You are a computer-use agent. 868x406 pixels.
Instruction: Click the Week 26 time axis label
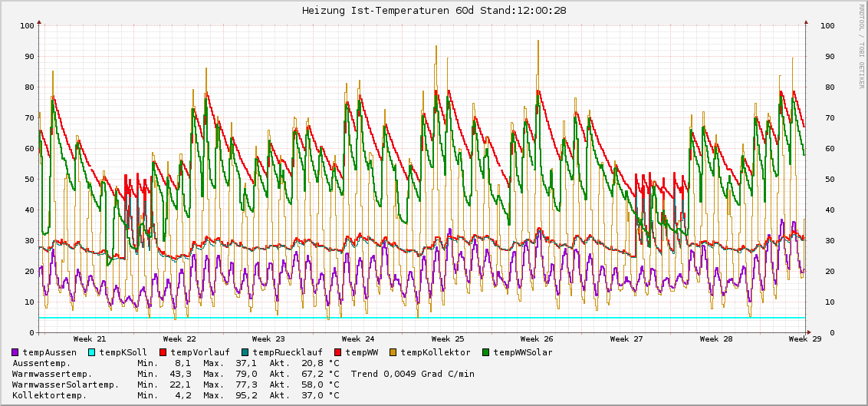point(537,338)
